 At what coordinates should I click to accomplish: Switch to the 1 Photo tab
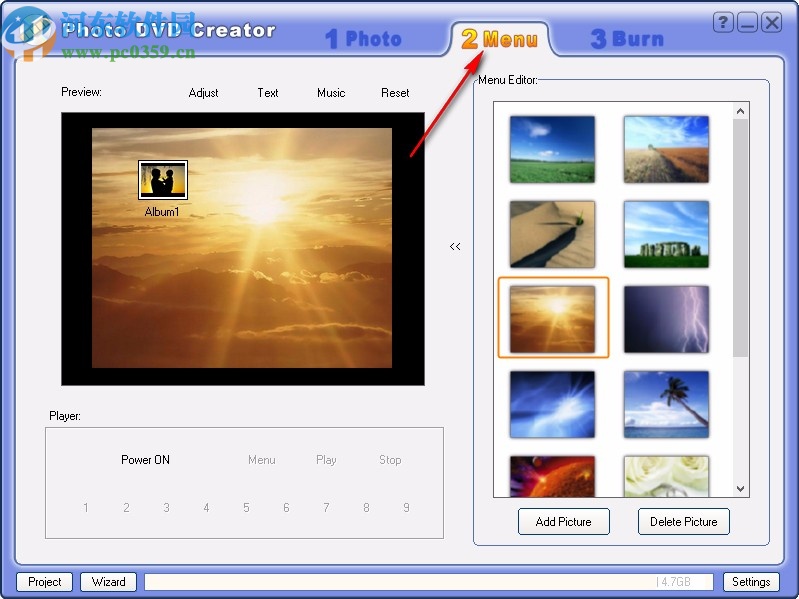363,39
